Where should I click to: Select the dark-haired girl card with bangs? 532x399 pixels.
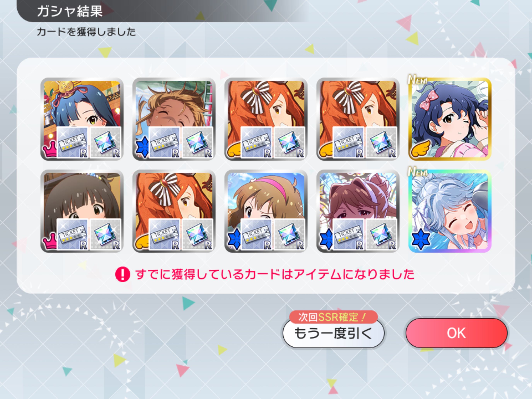pos(82,211)
